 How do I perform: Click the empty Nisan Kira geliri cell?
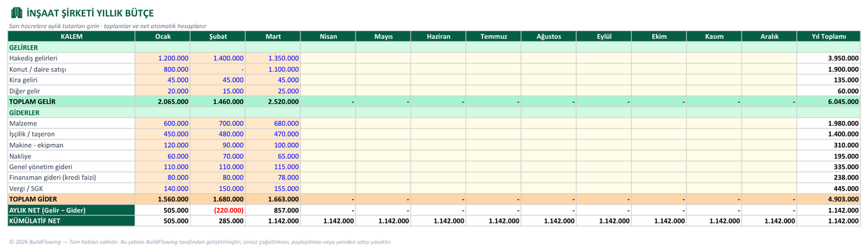point(328,79)
